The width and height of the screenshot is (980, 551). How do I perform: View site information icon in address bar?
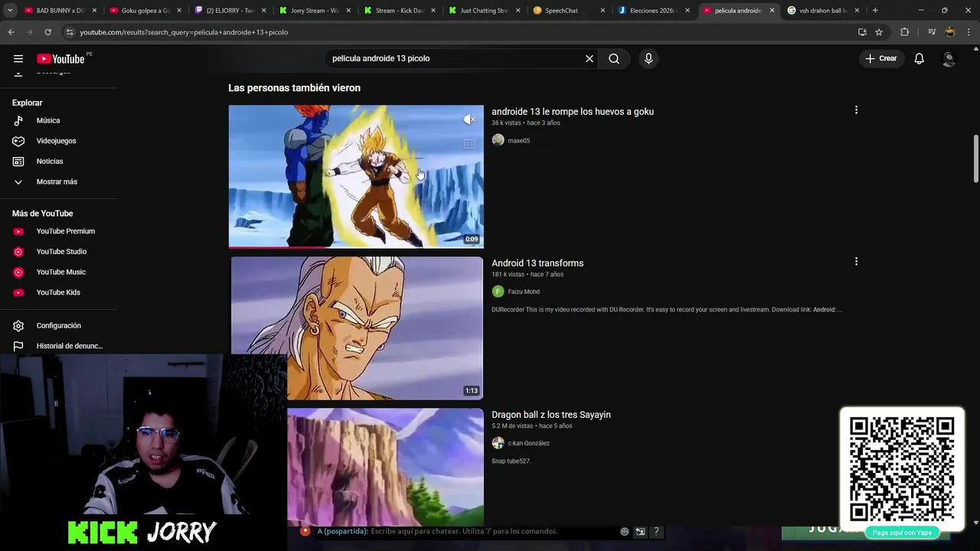pos(70,32)
